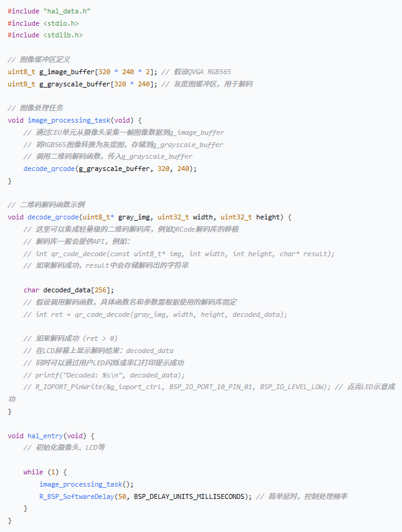Click the while (1) loop line
402x532 pixels.
coord(45,472)
